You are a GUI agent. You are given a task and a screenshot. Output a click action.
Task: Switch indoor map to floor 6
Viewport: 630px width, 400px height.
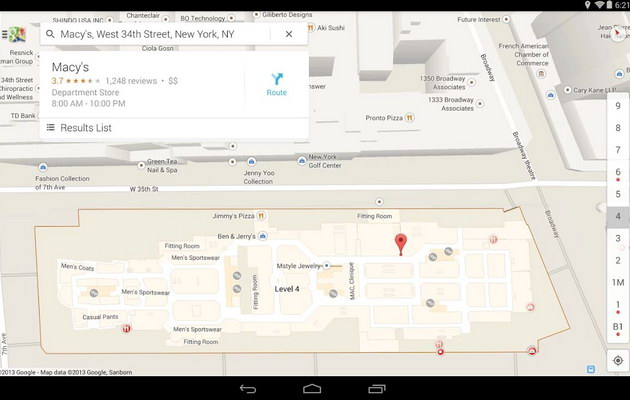[x=618, y=172]
